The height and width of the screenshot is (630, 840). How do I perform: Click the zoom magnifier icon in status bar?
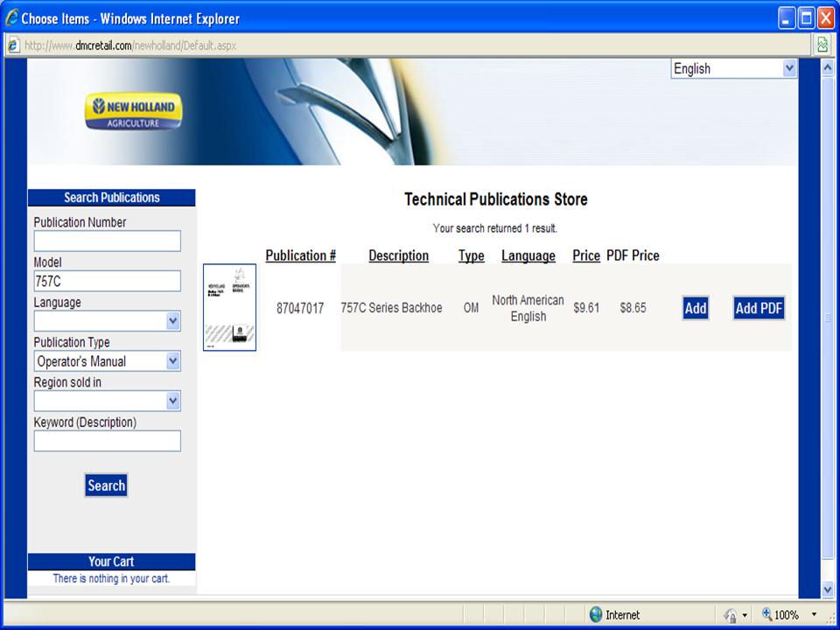(767, 614)
